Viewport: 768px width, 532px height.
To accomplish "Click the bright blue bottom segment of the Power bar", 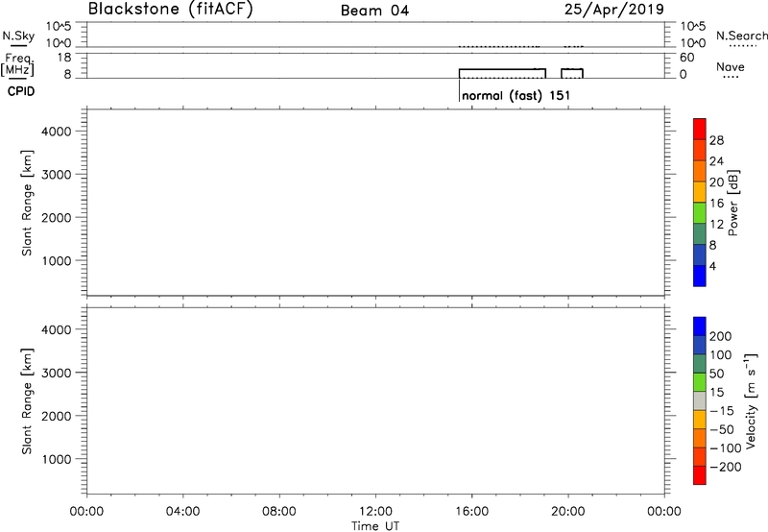I will tap(700, 276).
